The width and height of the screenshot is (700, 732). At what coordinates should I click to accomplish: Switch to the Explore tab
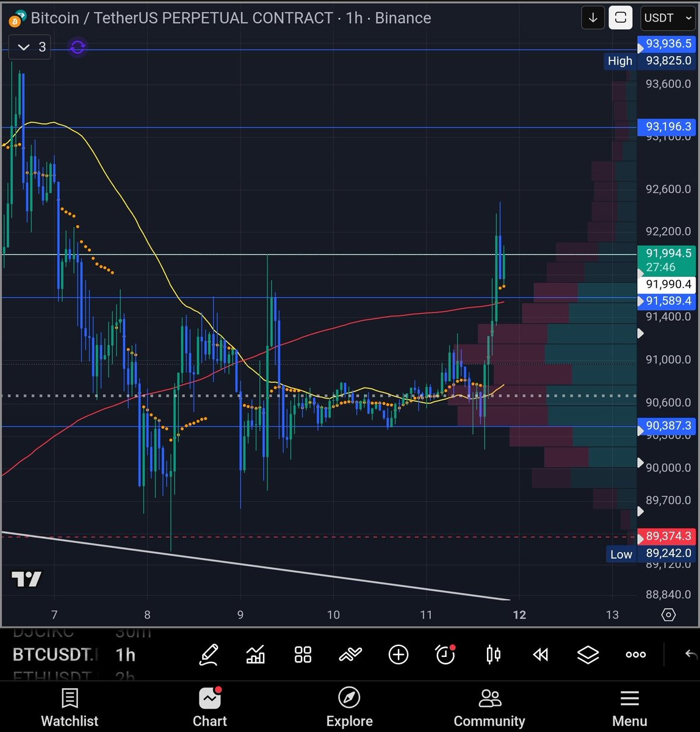pos(349,706)
